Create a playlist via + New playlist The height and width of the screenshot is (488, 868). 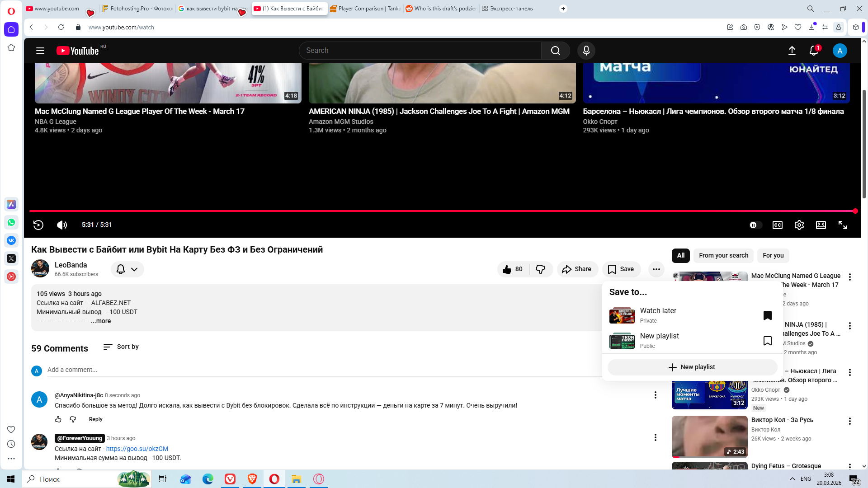pyautogui.click(x=692, y=367)
